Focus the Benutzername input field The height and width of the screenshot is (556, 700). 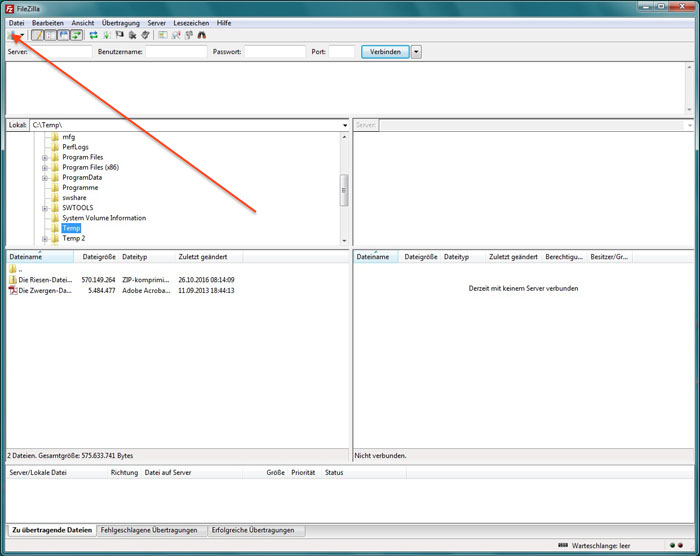point(176,52)
